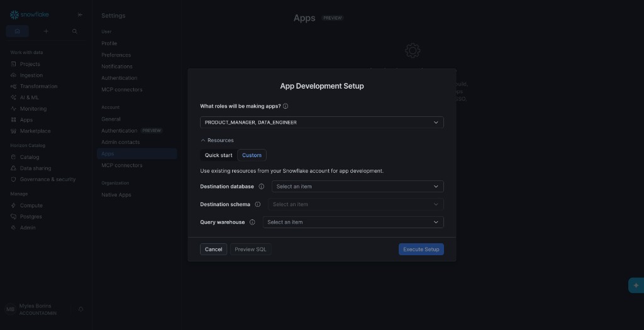Click the PREVIEW badge next to Apps title

(332, 18)
